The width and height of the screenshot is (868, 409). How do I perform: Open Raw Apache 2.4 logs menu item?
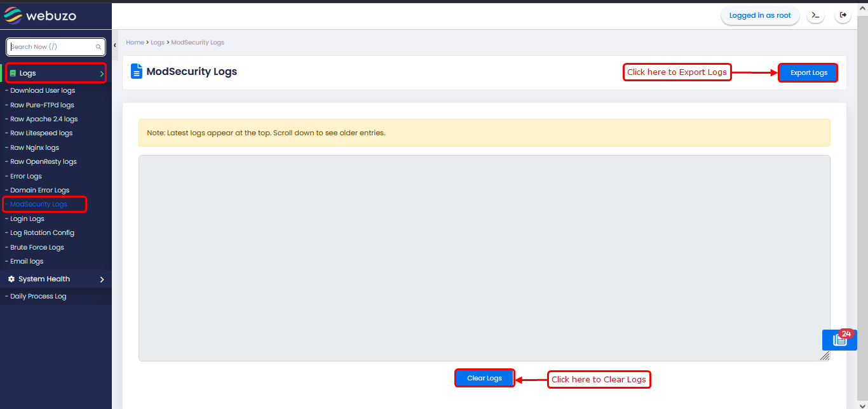pos(44,119)
